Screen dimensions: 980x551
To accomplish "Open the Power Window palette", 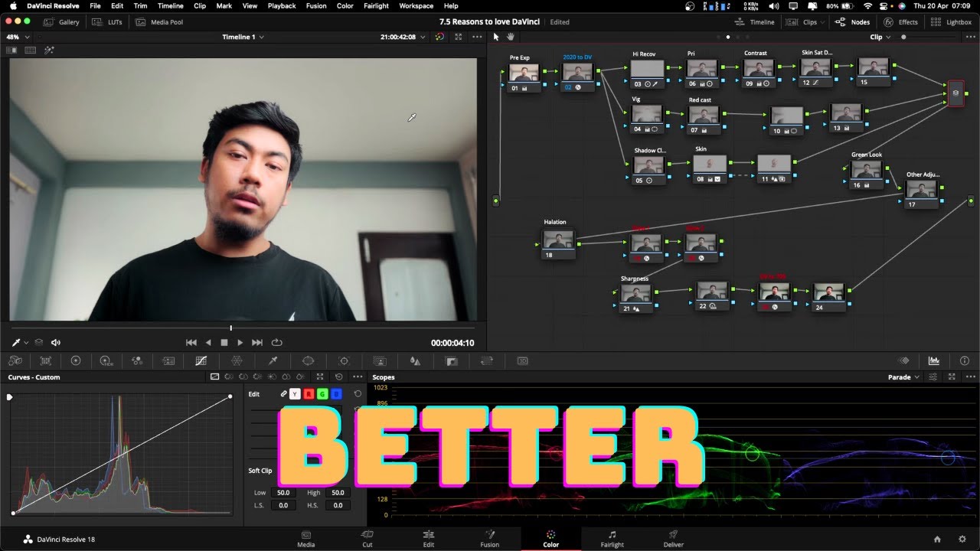I will point(308,360).
